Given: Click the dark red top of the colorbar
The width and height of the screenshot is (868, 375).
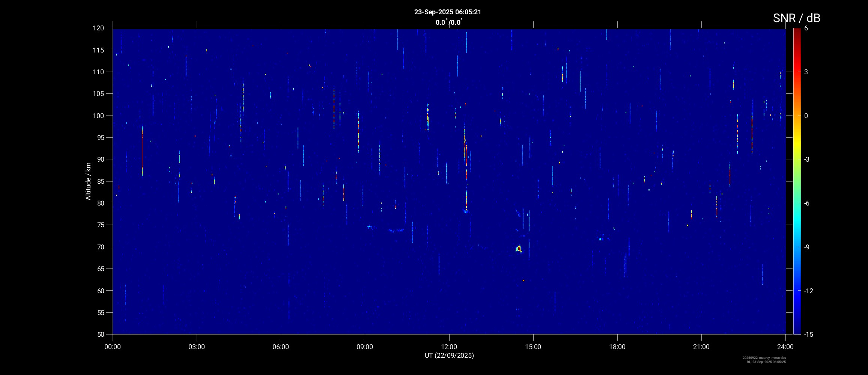Looking at the screenshot, I should [797, 31].
